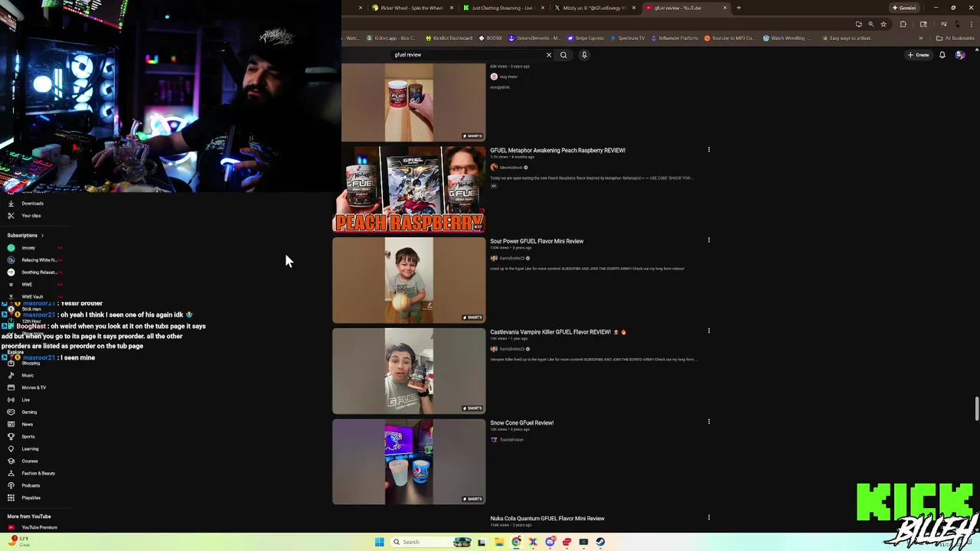This screenshot has height=551, width=980.
Task: Open Youtube to MP3 Converter bookmark
Action: coord(730,38)
